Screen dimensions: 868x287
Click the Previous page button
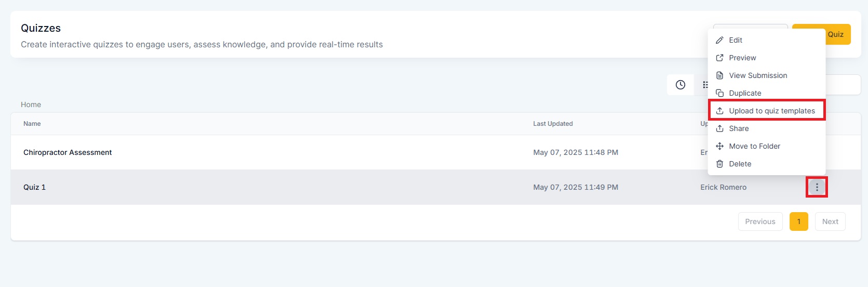(x=760, y=221)
